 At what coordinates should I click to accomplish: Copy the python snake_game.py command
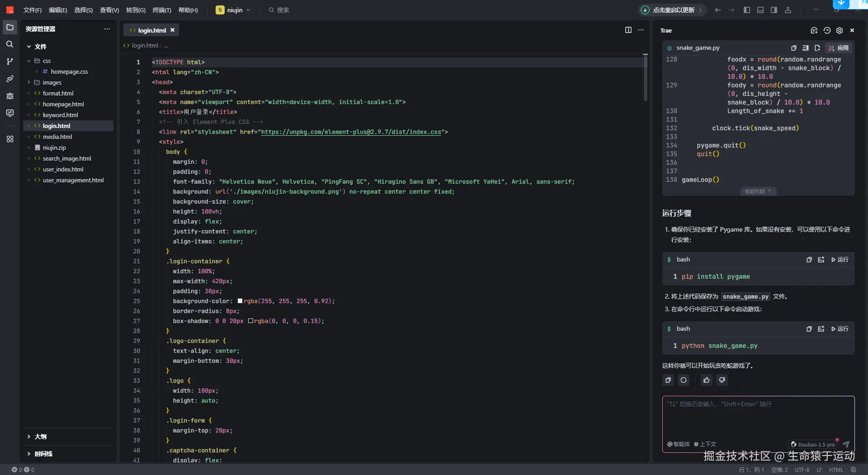pos(809,329)
